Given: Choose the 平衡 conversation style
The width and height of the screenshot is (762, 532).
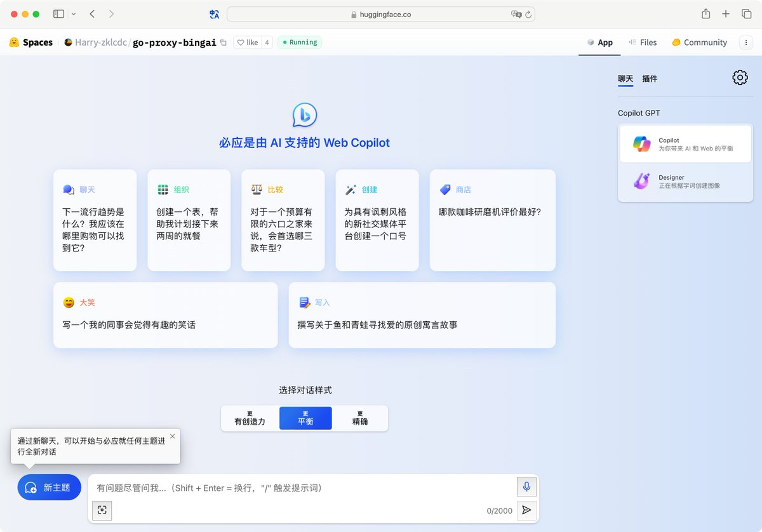Looking at the screenshot, I should (305, 418).
